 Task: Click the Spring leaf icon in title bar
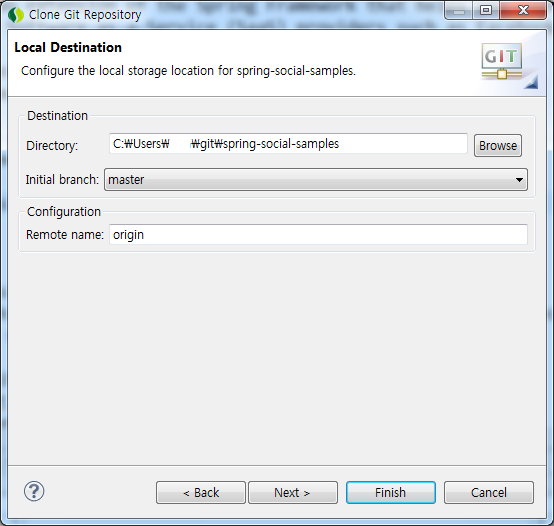point(16,15)
